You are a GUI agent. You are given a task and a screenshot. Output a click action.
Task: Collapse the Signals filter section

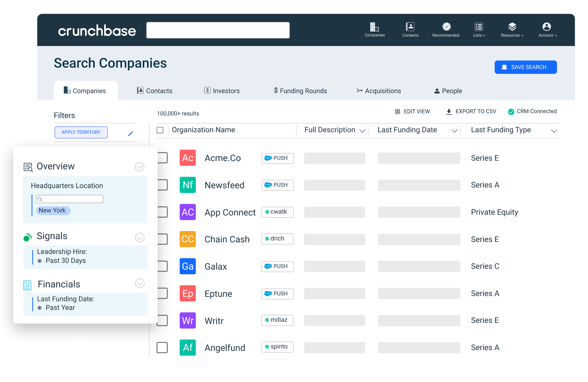tap(140, 237)
